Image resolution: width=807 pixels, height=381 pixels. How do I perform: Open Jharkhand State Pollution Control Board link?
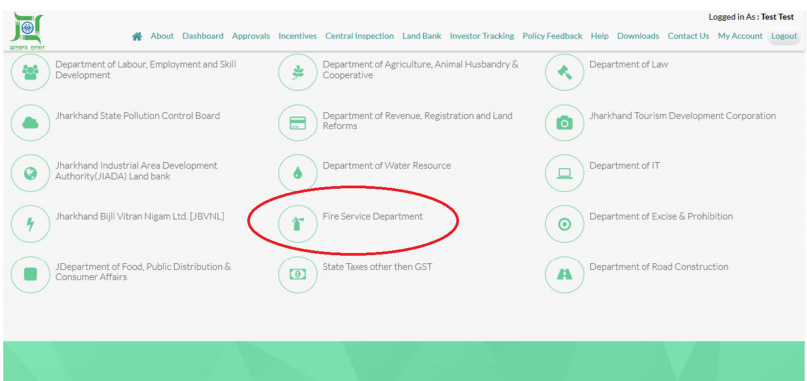pyautogui.click(x=137, y=115)
